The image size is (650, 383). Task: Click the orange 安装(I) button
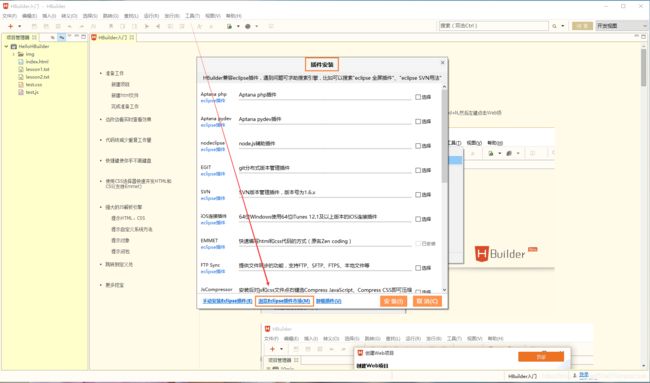[393, 301]
